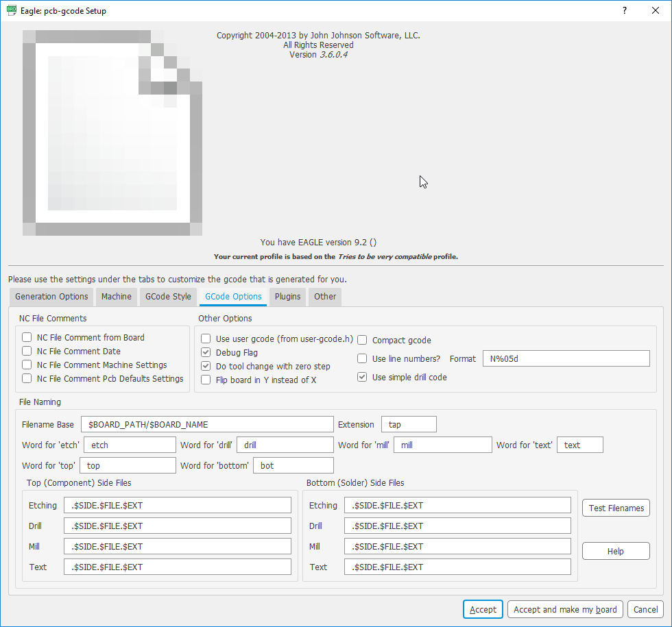Edit Top side Drill filename field
672x627 pixels.
click(x=178, y=526)
